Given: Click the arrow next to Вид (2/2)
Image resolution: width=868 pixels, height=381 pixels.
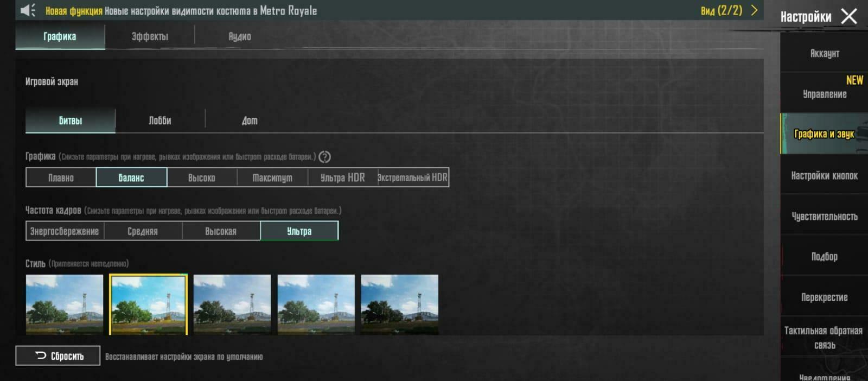Looking at the screenshot, I should [x=754, y=10].
